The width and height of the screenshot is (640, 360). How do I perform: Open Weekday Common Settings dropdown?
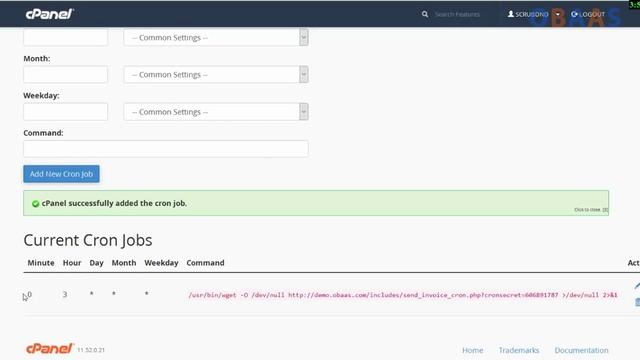point(216,111)
